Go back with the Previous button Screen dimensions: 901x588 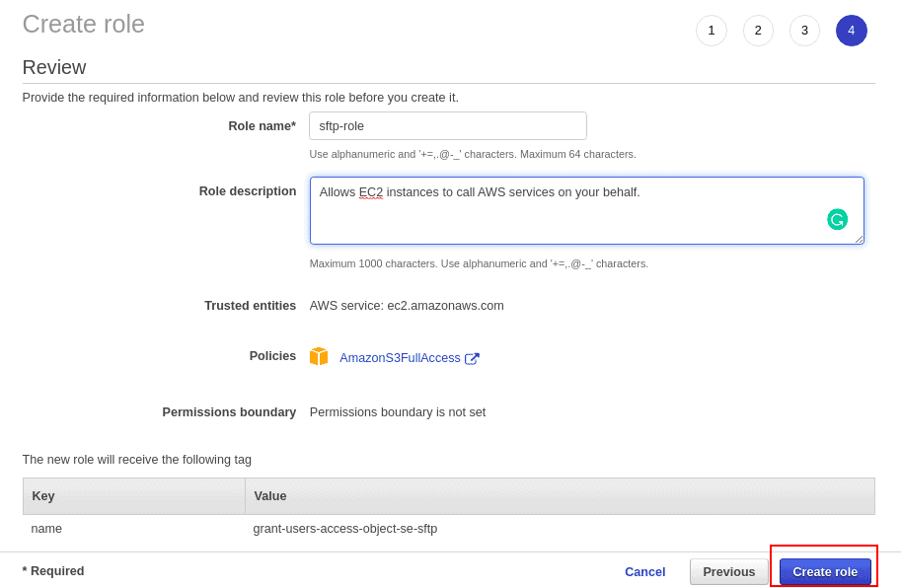tap(728, 572)
